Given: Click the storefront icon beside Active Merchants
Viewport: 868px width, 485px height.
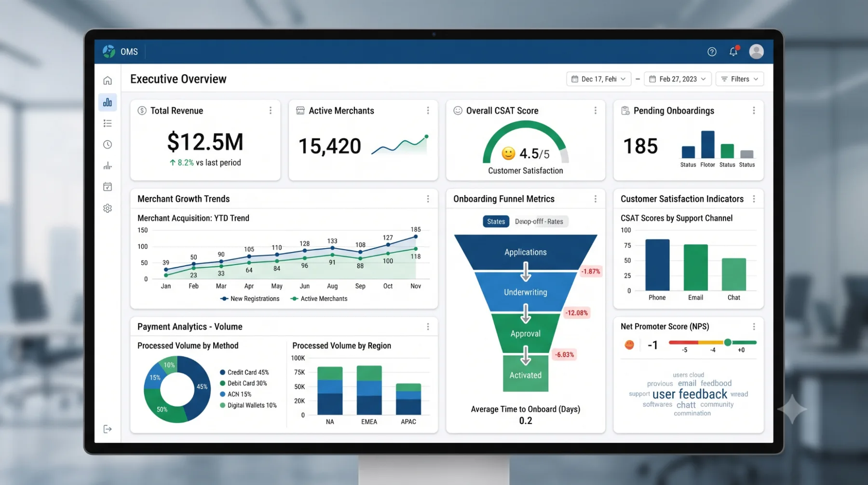Looking at the screenshot, I should click(x=300, y=111).
